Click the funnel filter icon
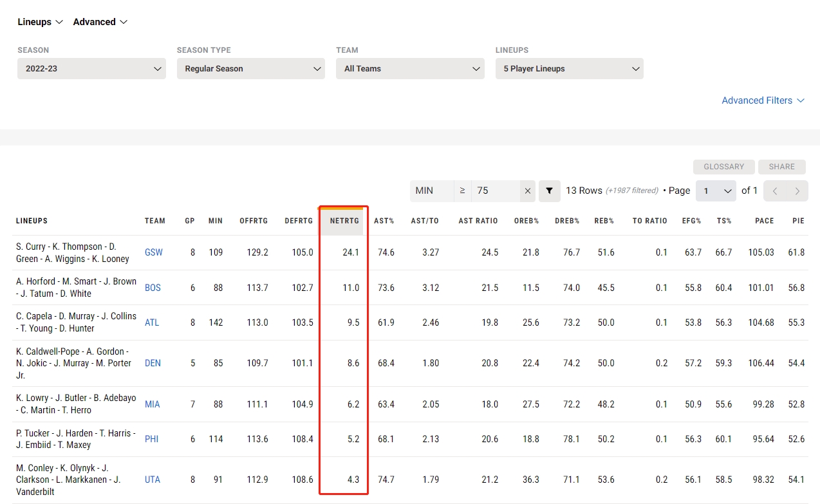Screen dimensions: 820x504 coord(550,191)
